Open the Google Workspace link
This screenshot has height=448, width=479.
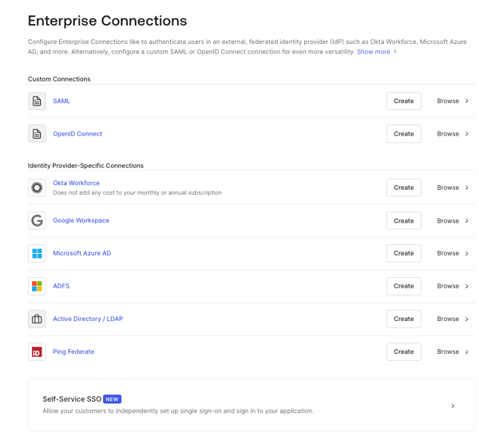[x=81, y=220]
